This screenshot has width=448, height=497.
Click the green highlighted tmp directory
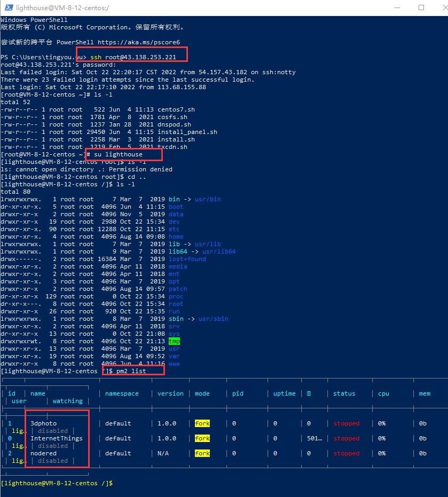[174, 341]
